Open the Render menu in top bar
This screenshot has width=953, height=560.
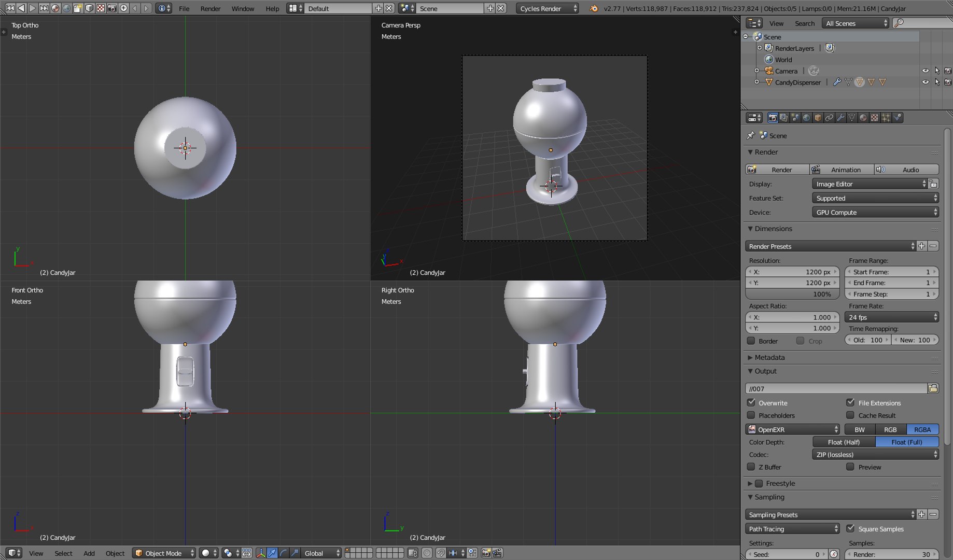click(x=210, y=8)
